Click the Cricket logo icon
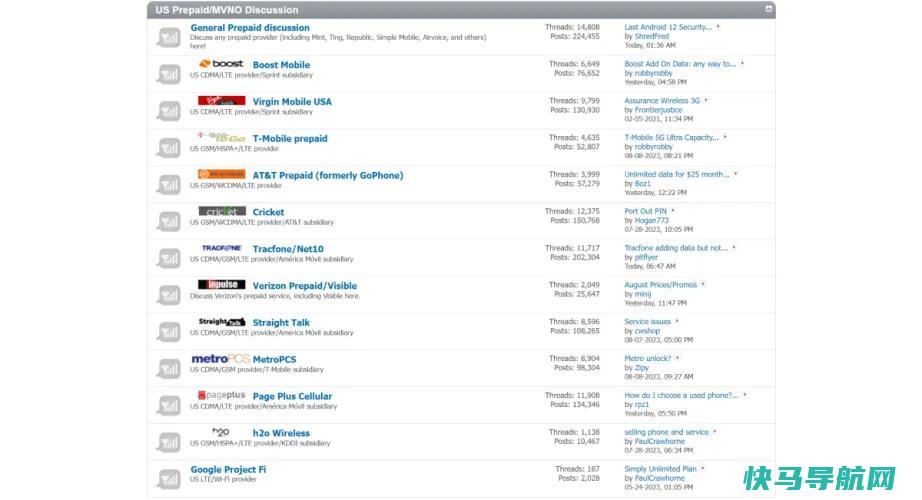922x500 pixels. [x=221, y=212]
